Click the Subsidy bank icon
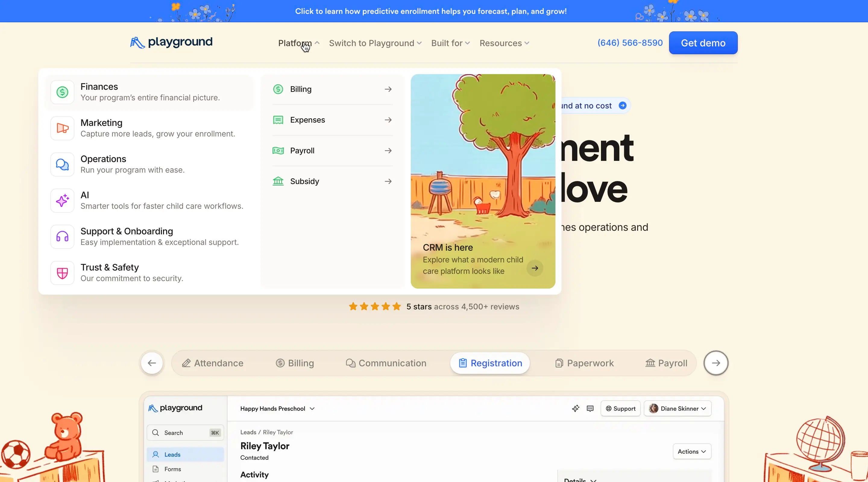 pyautogui.click(x=278, y=181)
